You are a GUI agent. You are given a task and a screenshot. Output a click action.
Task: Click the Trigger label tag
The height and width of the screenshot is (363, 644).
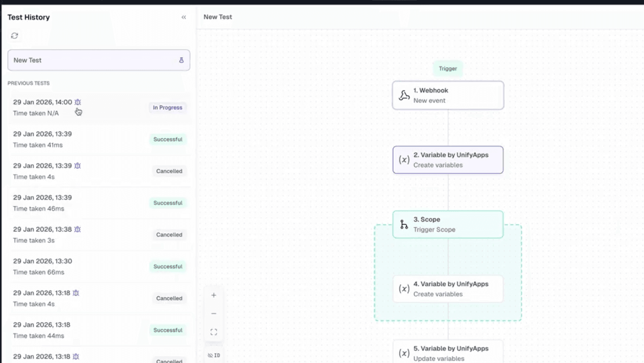coord(448,69)
